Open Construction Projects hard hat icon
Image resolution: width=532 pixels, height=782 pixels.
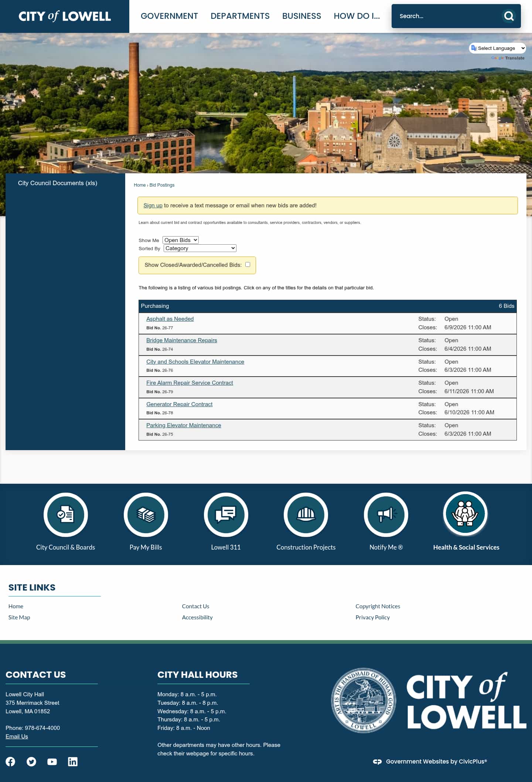(306, 514)
